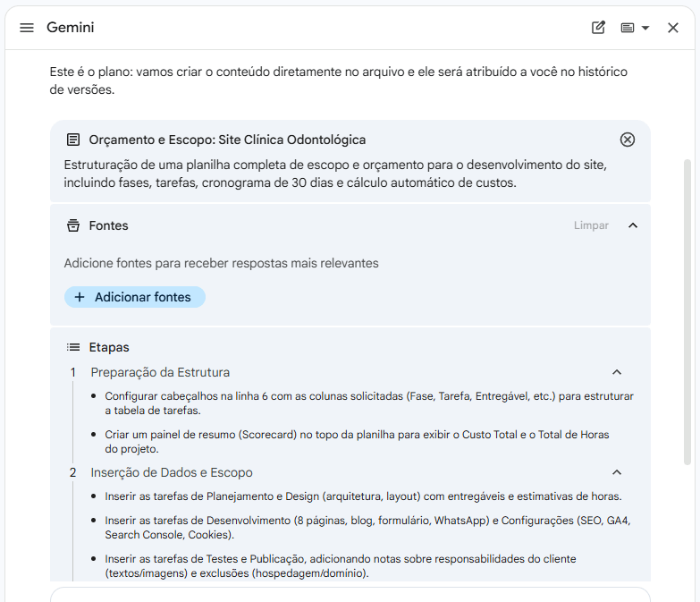The image size is (700, 602).
Task: Select the Inserção de Dados e Escopo title
Action: click(172, 472)
